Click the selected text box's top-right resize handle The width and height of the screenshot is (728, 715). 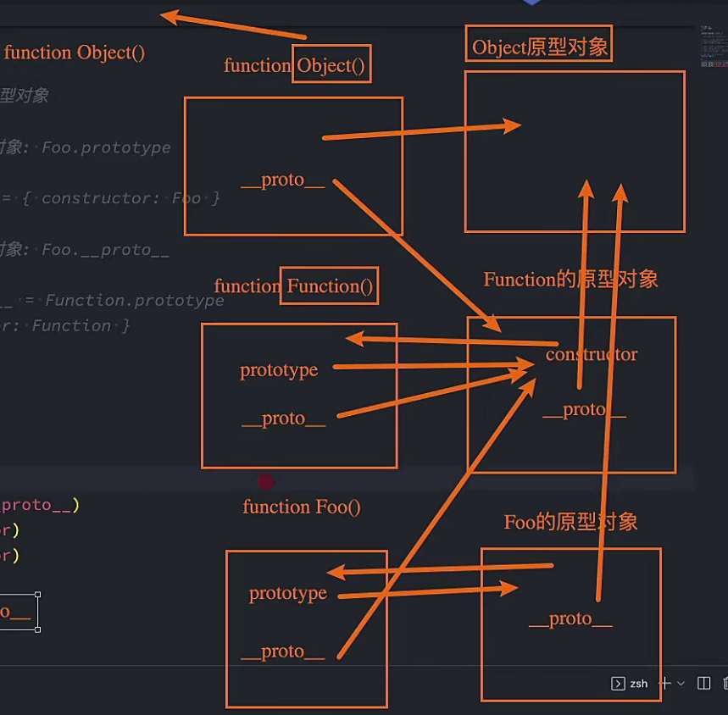click(x=37, y=595)
